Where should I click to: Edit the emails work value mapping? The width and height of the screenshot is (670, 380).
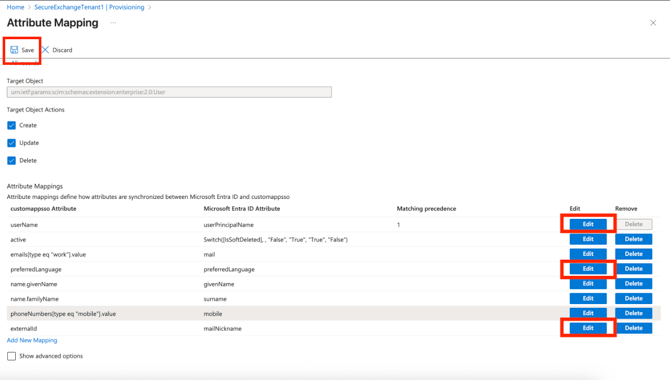(x=588, y=254)
